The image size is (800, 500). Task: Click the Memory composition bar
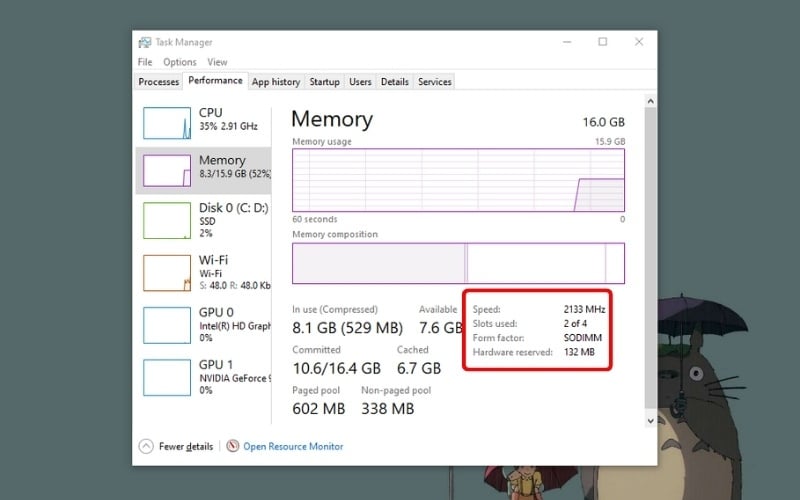pyautogui.click(x=458, y=263)
